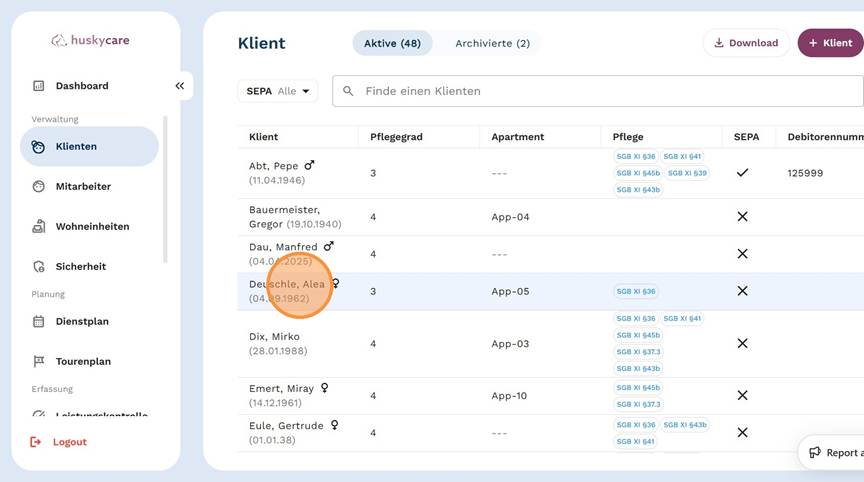Image resolution: width=864 pixels, height=482 pixels.
Task: Open client Dix, Mirko
Action: coord(274,337)
